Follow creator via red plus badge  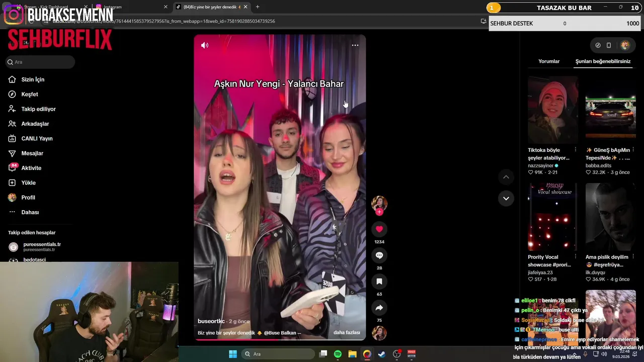tap(379, 212)
